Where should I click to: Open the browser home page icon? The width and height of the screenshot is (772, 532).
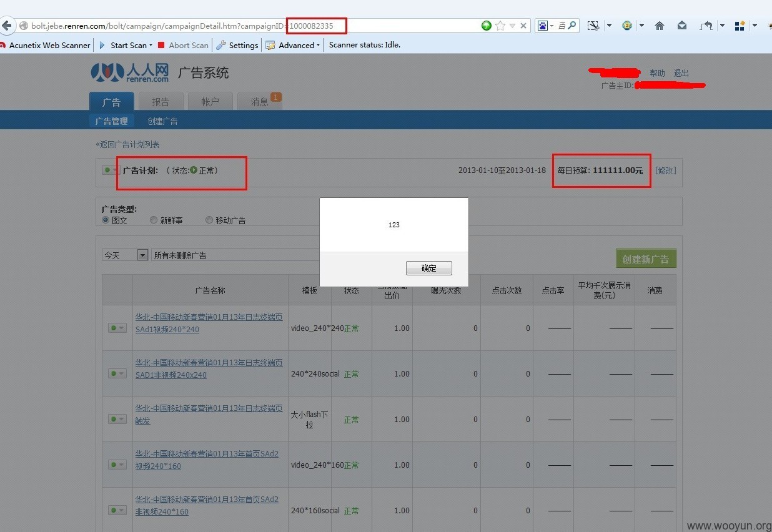660,26
